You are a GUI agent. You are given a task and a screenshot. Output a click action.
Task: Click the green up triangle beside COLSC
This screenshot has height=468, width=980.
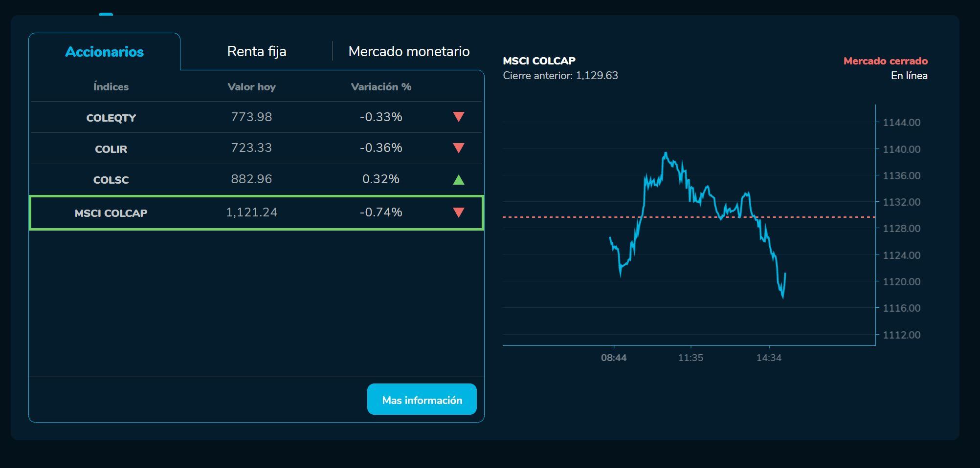458,179
